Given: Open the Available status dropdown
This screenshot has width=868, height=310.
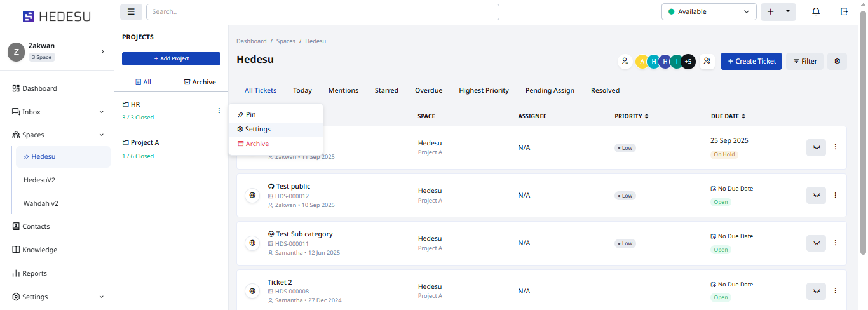Looking at the screenshot, I should tap(709, 12).
